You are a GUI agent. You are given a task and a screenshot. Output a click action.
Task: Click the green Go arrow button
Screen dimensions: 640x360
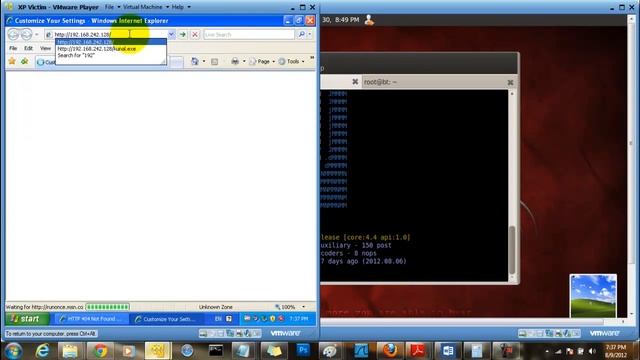(182, 35)
